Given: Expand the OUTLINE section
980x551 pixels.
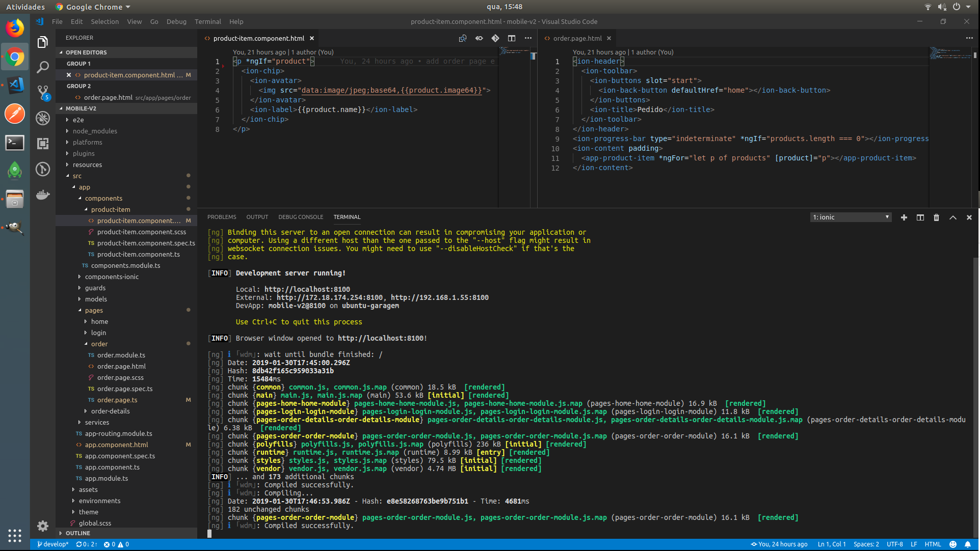Looking at the screenshot, I should coord(77,533).
